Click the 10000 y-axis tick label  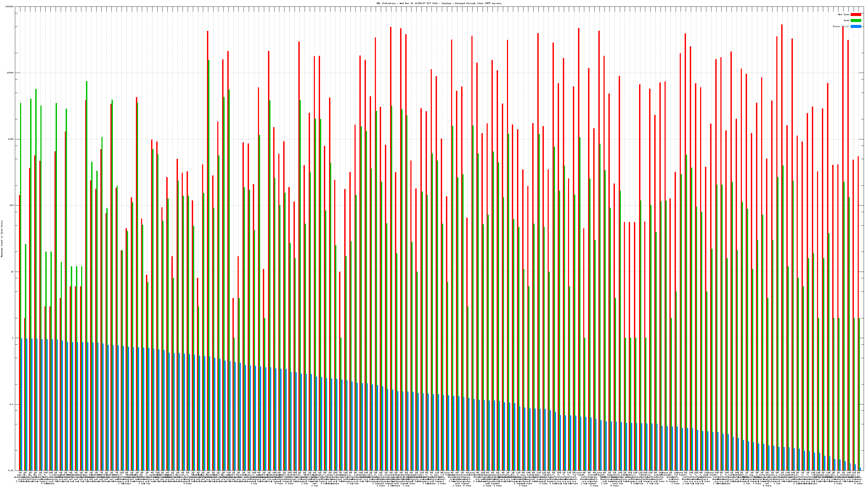tap(11, 73)
